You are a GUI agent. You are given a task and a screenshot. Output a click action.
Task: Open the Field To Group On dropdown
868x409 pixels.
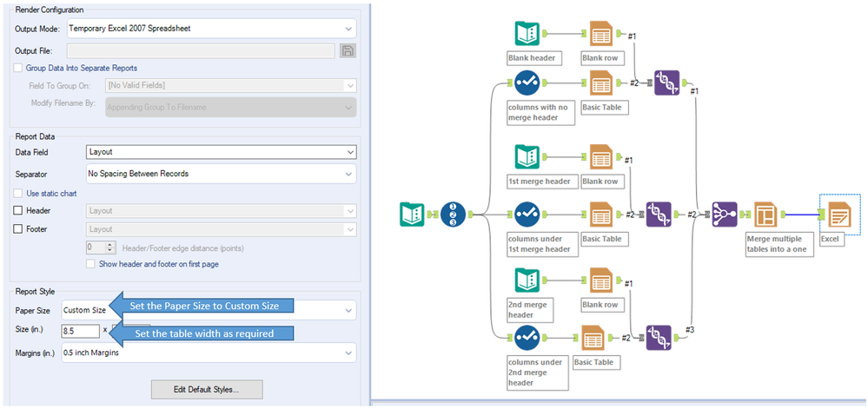pos(230,85)
